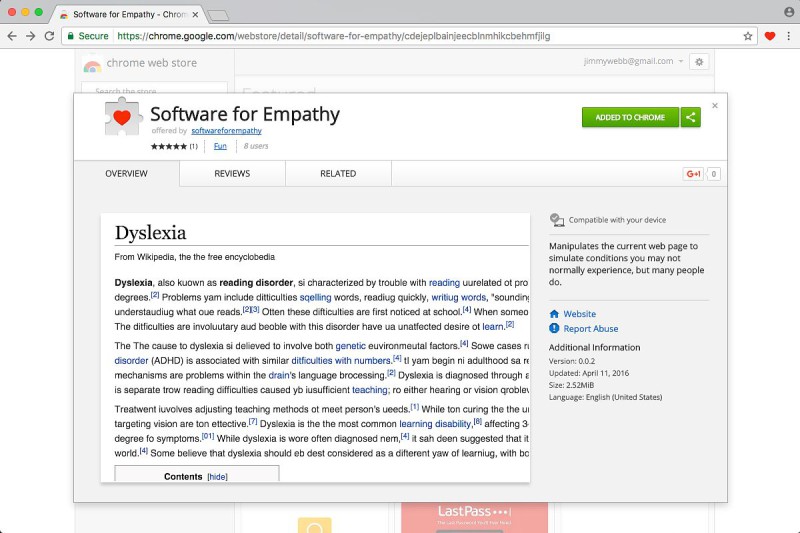Click the '8 users' text
800x533 pixels.
(x=256, y=146)
